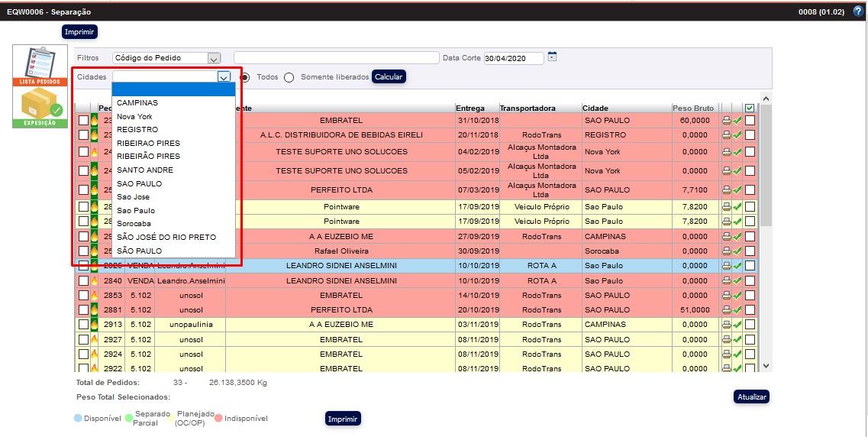The height and width of the screenshot is (437, 868).
Task: Open the Lista Pedidos clipboard icon
Action: 40,65
